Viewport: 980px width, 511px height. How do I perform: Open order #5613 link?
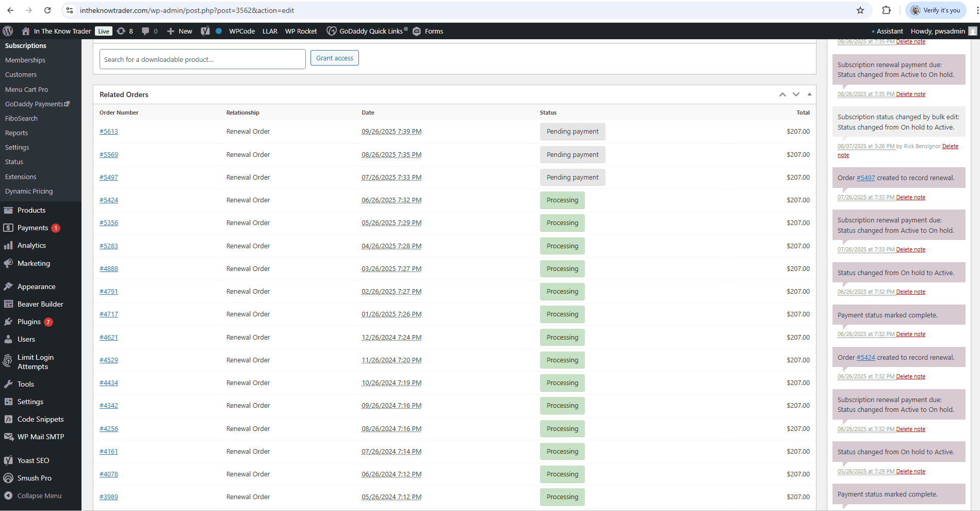(x=109, y=131)
